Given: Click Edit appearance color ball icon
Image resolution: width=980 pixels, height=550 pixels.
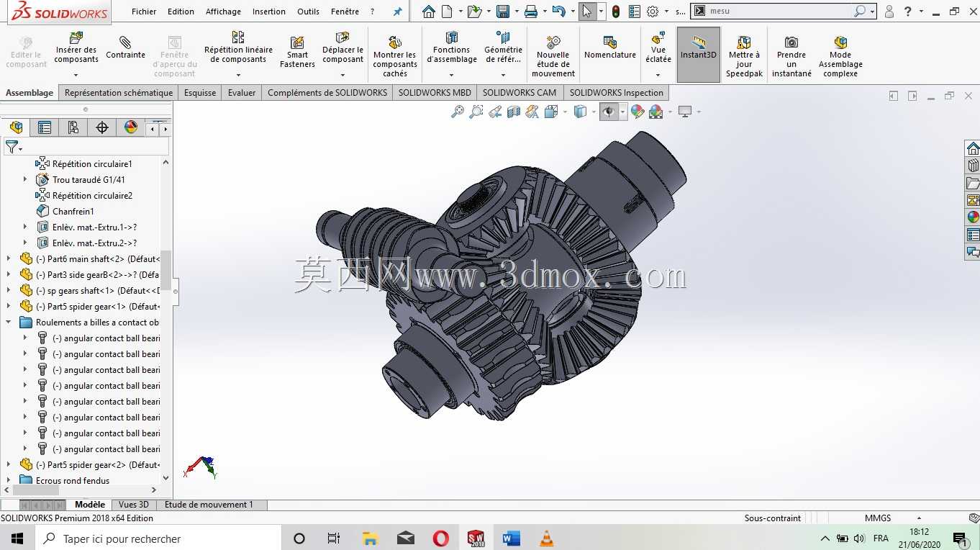Looking at the screenshot, I should click(x=637, y=112).
